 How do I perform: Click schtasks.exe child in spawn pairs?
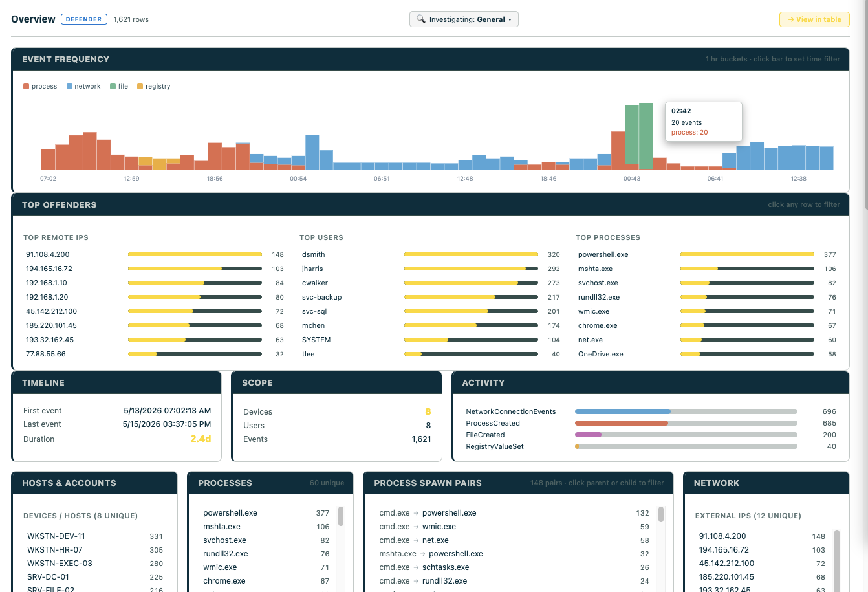tap(446, 567)
